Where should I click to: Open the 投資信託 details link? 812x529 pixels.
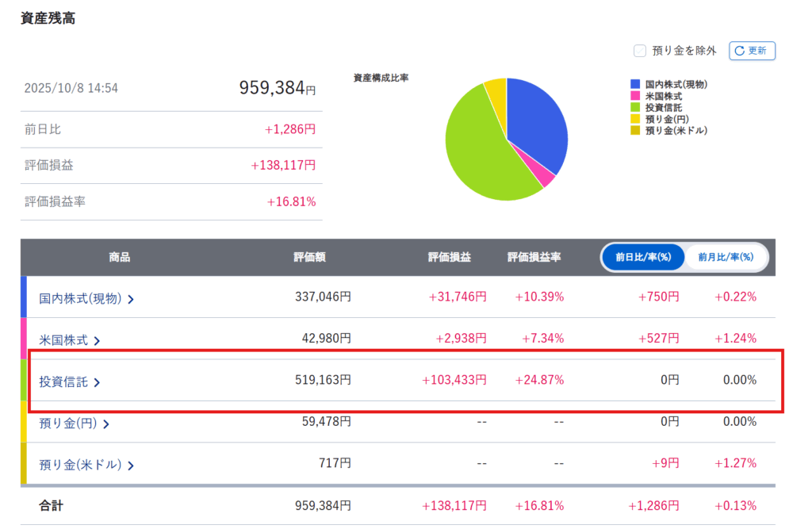[x=63, y=382]
